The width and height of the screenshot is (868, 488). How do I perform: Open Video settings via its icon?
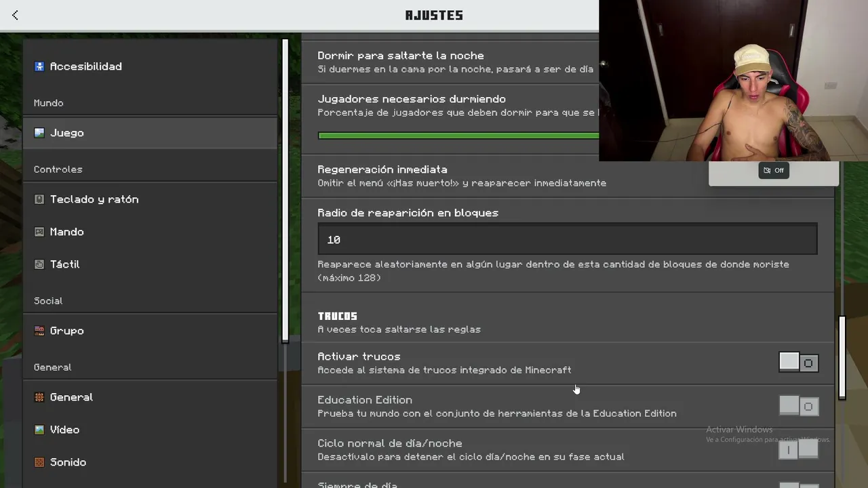[x=39, y=430]
